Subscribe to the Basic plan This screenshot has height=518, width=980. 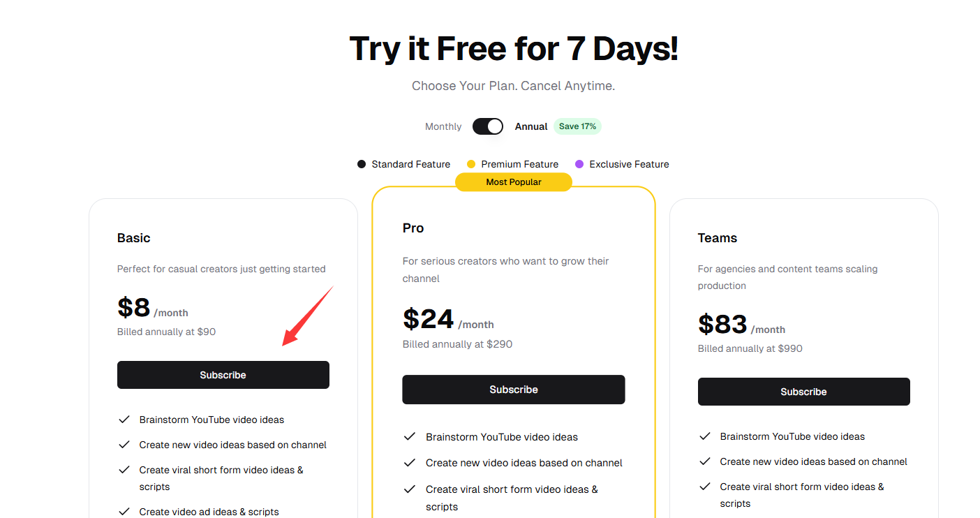tap(223, 375)
